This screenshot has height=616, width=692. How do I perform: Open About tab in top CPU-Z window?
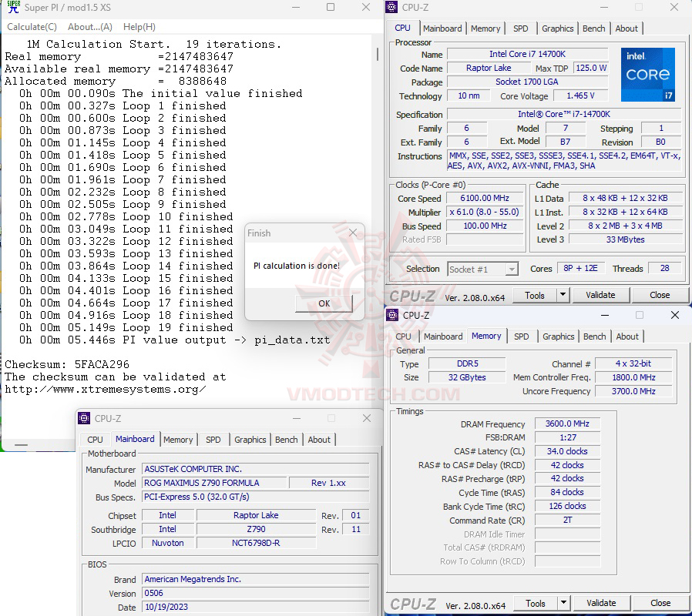tap(626, 28)
